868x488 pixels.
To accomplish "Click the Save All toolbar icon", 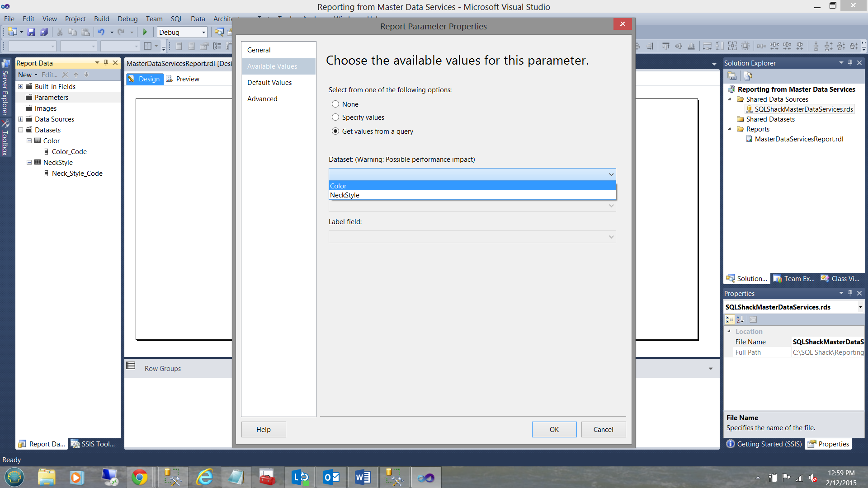I will click(x=44, y=32).
